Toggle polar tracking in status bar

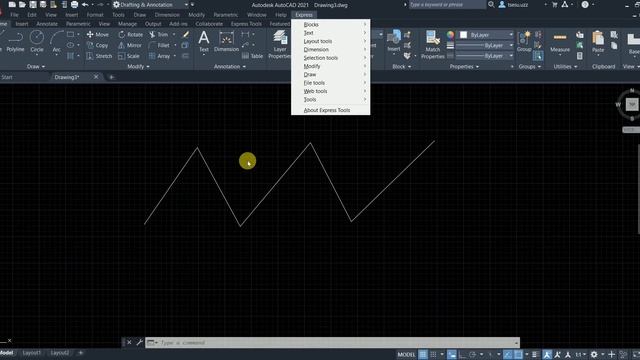coord(473,354)
